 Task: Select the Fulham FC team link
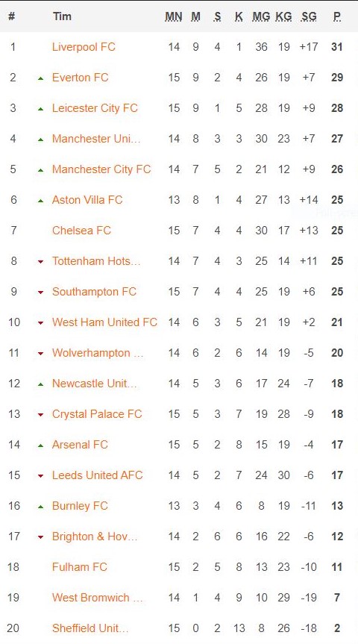[79, 567]
